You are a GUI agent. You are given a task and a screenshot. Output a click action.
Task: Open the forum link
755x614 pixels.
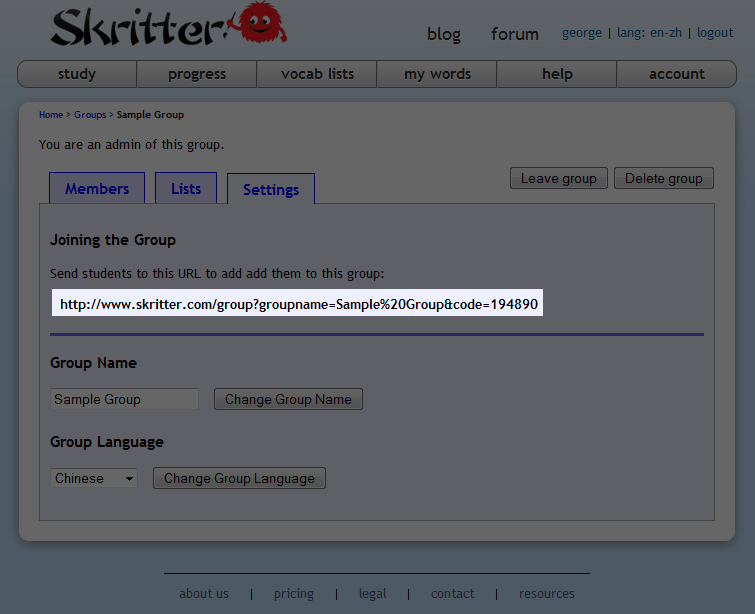click(x=514, y=34)
